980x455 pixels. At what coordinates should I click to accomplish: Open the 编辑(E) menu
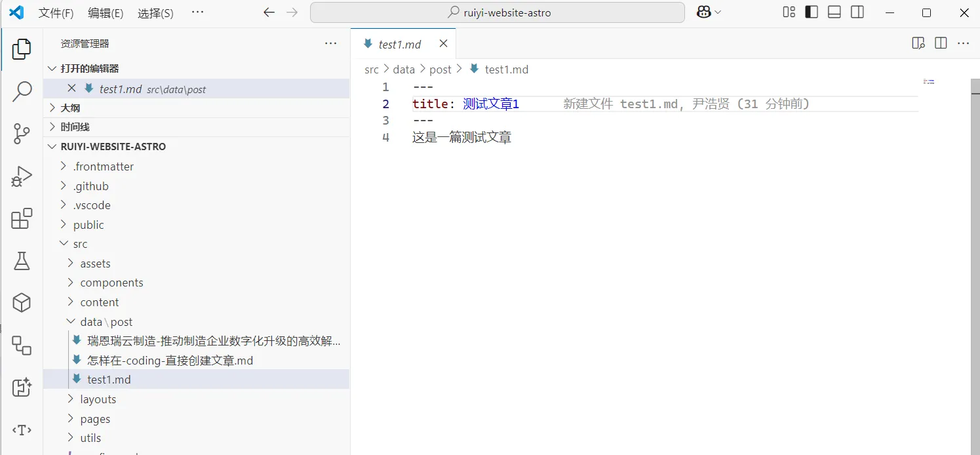tap(106, 13)
